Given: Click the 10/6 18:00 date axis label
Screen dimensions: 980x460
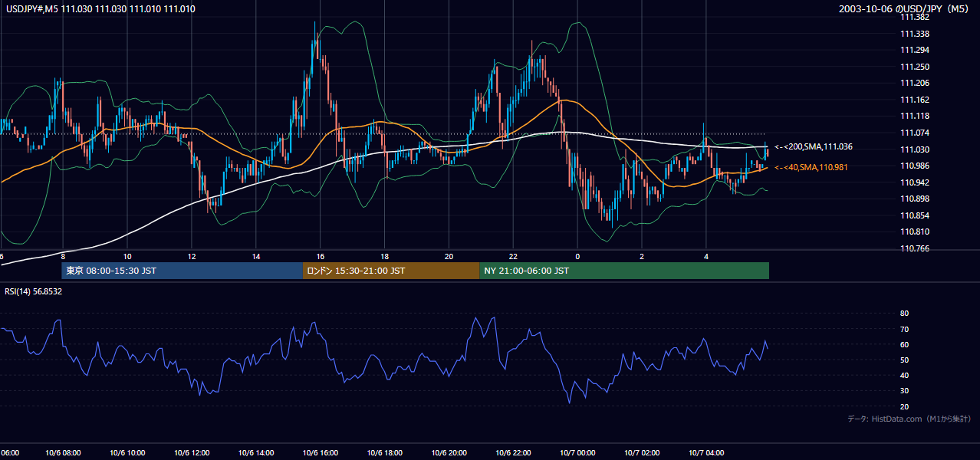Looking at the screenshot, I should pyautogui.click(x=384, y=453).
